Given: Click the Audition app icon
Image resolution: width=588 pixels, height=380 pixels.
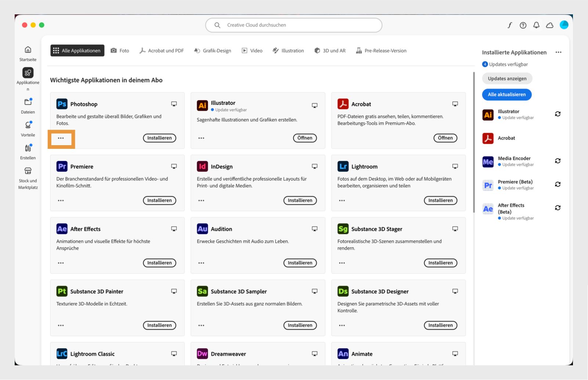Looking at the screenshot, I should 202,229.
